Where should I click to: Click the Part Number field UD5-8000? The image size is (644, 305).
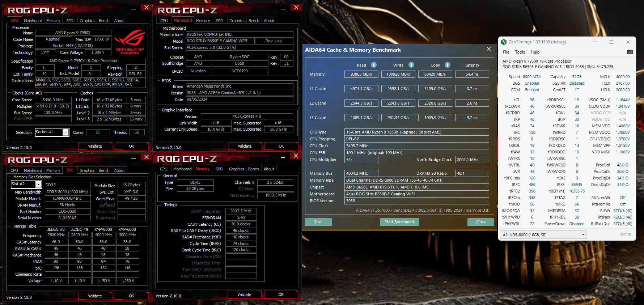point(67,211)
